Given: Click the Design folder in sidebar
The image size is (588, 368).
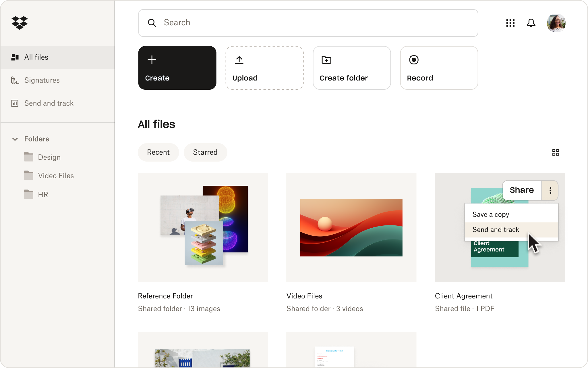Looking at the screenshot, I should point(50,157).
